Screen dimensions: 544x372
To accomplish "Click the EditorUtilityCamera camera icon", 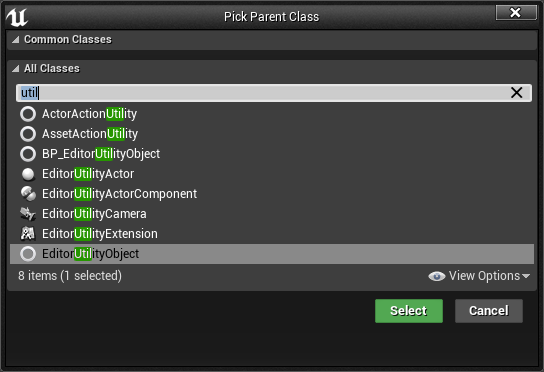I will coord(28,214).
